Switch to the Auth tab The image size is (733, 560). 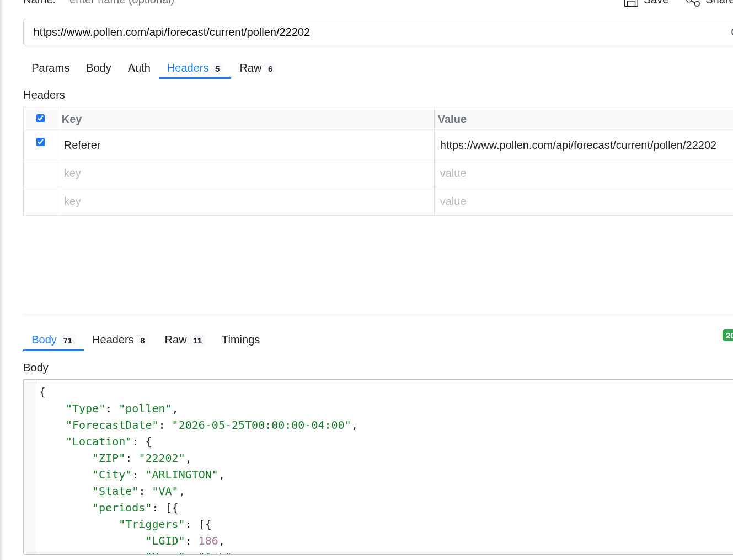pos(139,68)
